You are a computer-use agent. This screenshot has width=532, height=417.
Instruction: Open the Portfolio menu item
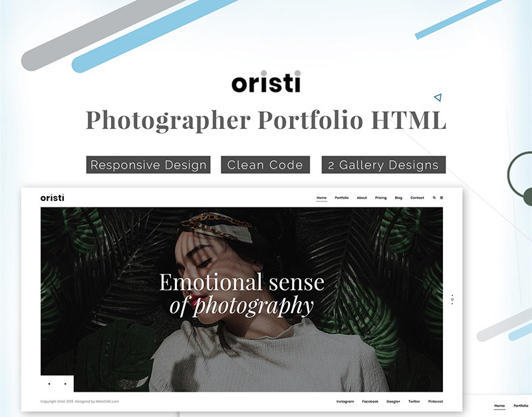pos(342,198)
